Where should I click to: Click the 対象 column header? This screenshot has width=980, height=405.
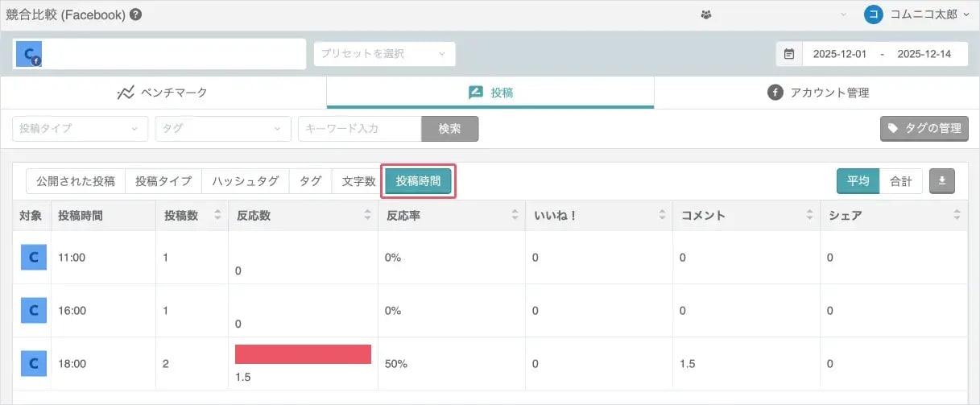[30, 216]
